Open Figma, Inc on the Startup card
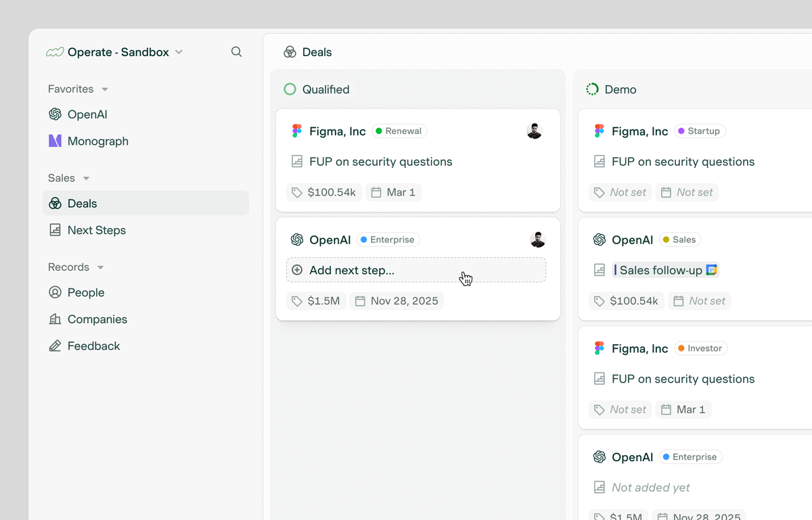Screen dimensions: 812x520 tap(640, 131)
